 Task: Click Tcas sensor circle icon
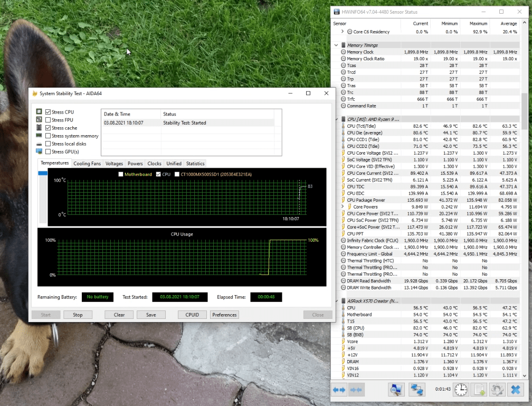344,65
